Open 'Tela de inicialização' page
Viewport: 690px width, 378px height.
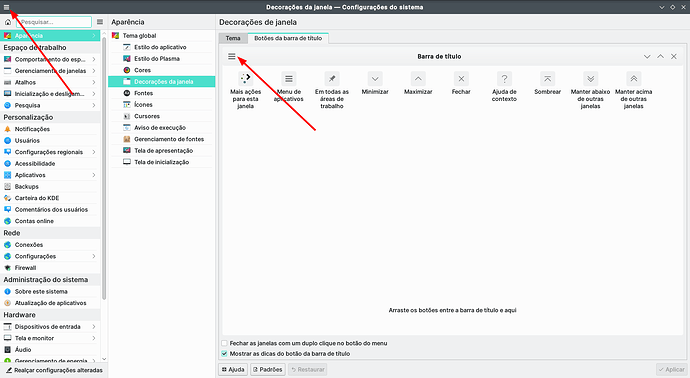161,162
